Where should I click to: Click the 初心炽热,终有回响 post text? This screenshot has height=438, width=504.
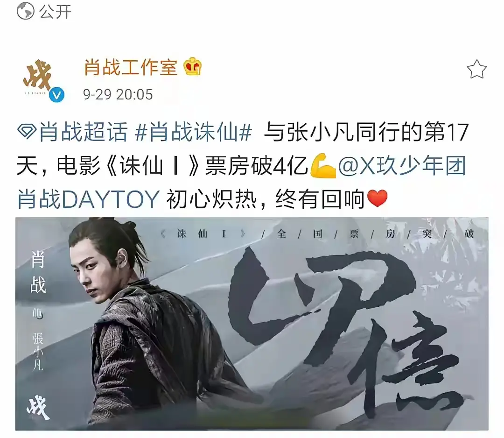[265, 199]
